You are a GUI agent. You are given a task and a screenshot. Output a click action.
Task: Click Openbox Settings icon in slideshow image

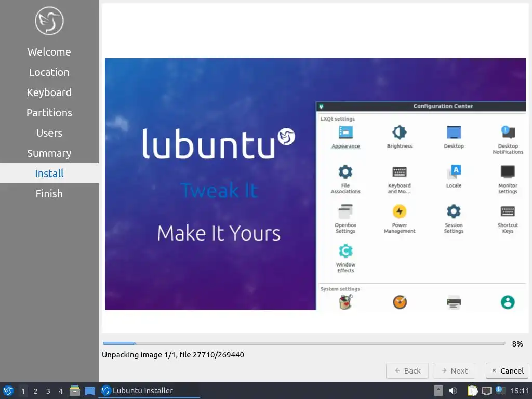(345, 211)
